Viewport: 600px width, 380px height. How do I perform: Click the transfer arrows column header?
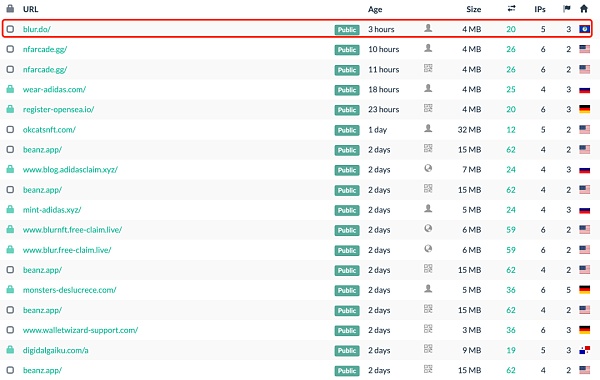[511, 8]
